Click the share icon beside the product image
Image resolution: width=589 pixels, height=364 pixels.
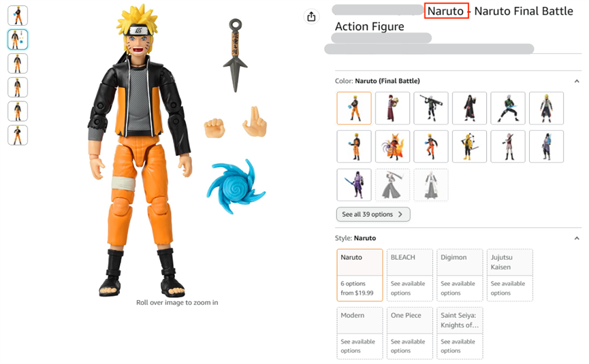(311, 16)
